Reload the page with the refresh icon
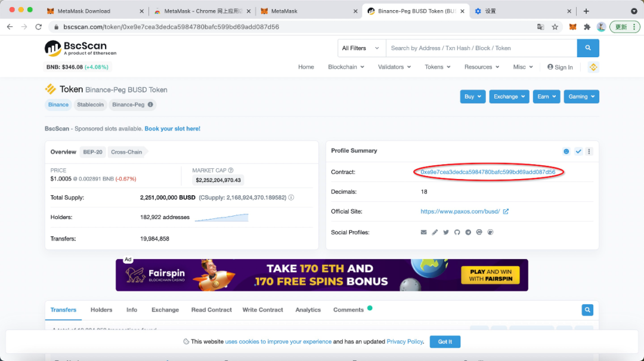Viewport: 644px width, 361px height. [x=39, y=27]
